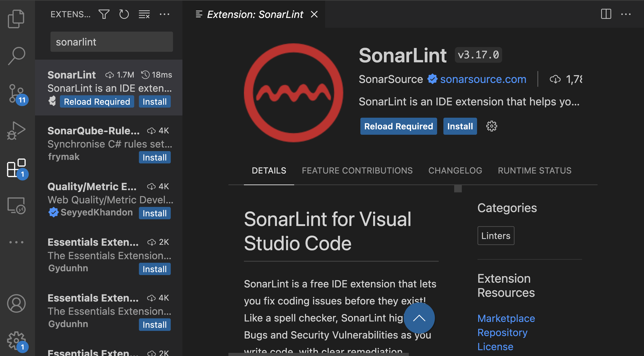Click the v3.17.0 version label

coord(478,55)
